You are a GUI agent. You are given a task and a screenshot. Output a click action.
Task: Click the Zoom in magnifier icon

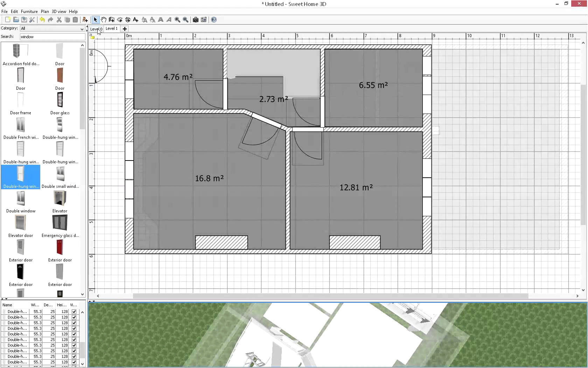point(177,20)
